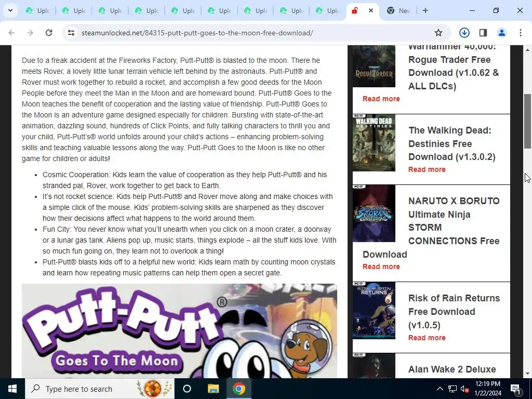This screenshot has width=532, height=399.
Task: Open the notification center icon
Action: click(516, 389)
